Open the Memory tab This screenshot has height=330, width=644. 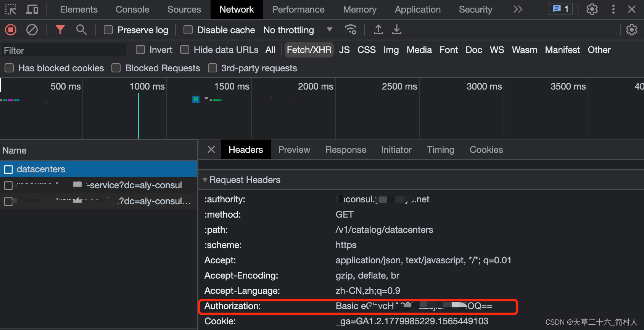(x=360, y=9)
